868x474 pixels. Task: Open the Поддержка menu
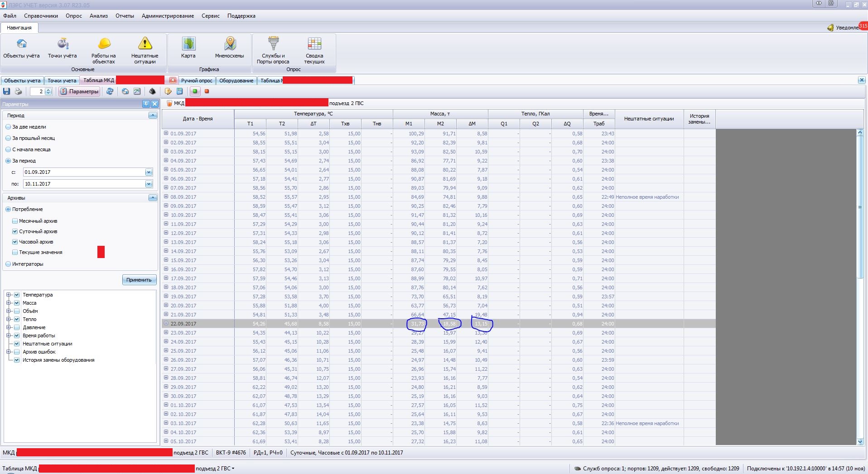[x=241, y=16]
